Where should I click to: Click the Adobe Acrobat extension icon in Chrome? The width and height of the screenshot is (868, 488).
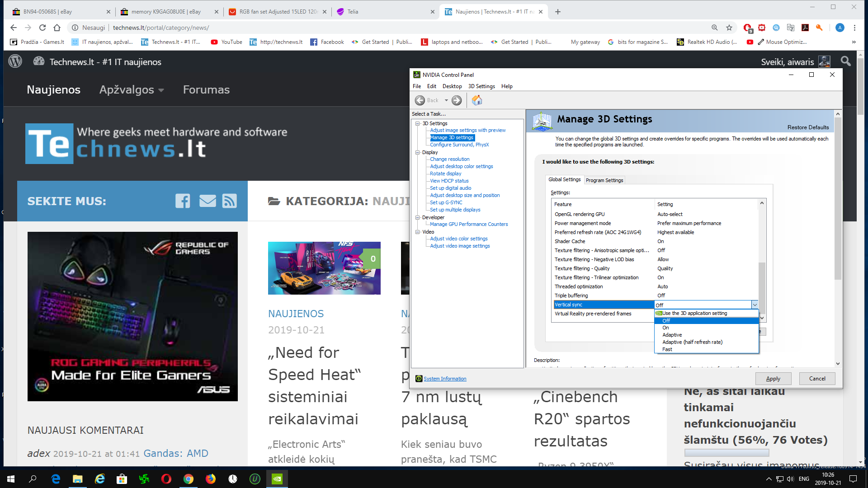pyautogui.click(x=805, y=28)
